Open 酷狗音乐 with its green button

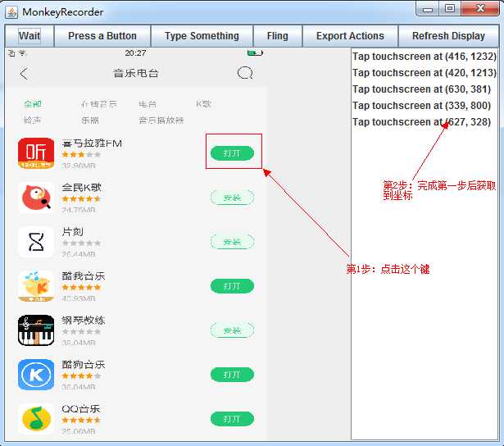232,375
